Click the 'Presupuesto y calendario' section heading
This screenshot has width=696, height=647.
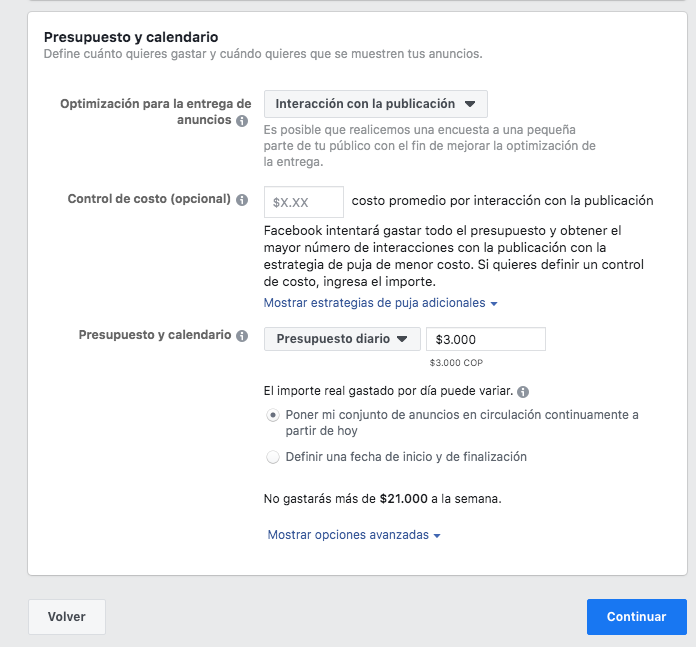[131, 37]
